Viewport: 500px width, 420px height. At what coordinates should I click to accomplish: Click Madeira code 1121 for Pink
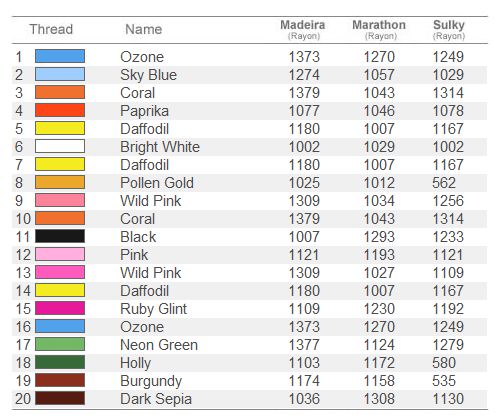coord(304,255)
